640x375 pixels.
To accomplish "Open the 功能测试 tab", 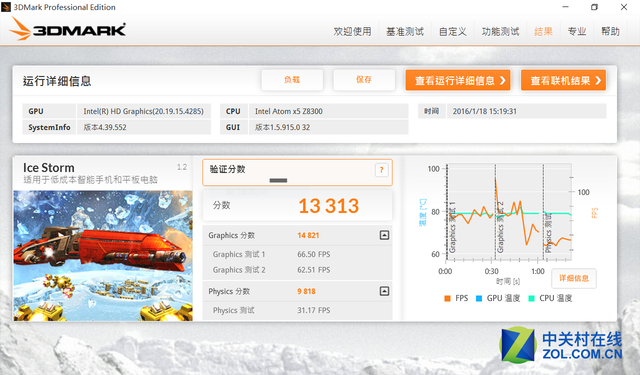I will [500, 31].
